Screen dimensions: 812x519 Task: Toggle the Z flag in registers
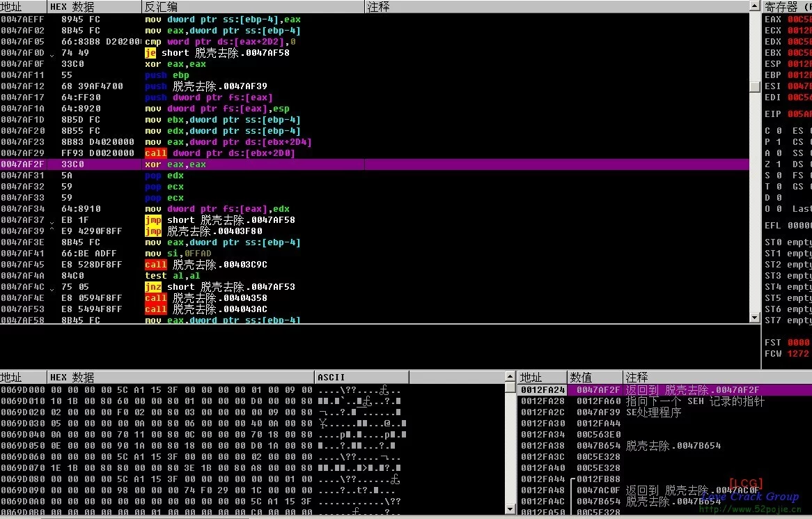(779, 164)
